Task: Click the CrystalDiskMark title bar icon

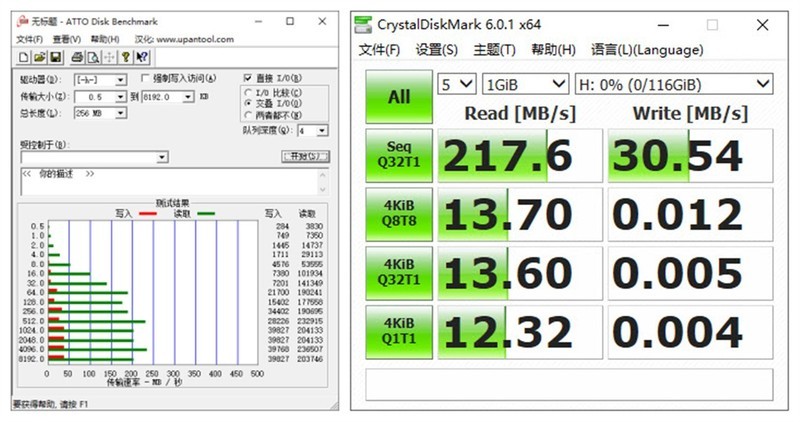Action: (363, 24)
